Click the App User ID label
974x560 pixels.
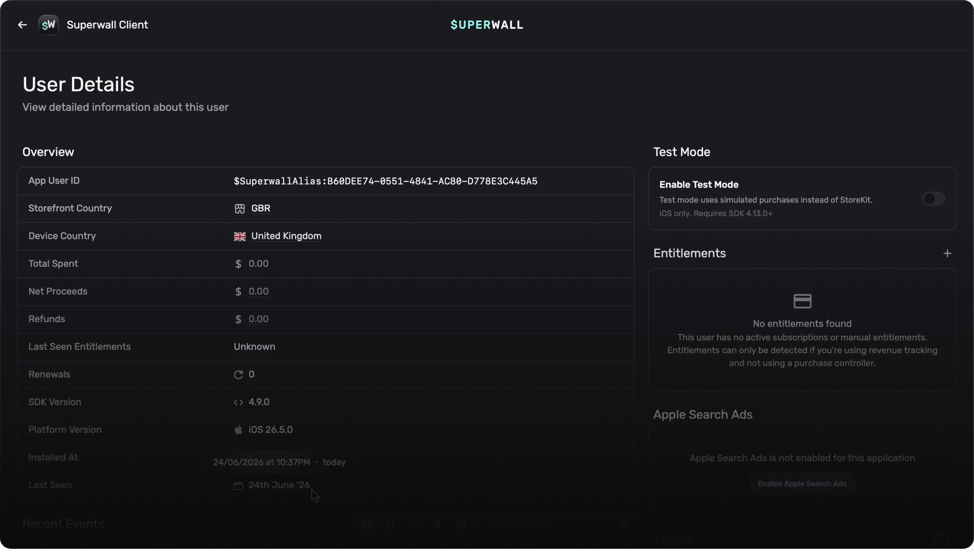pyautogui.click(x=54, y=181)
